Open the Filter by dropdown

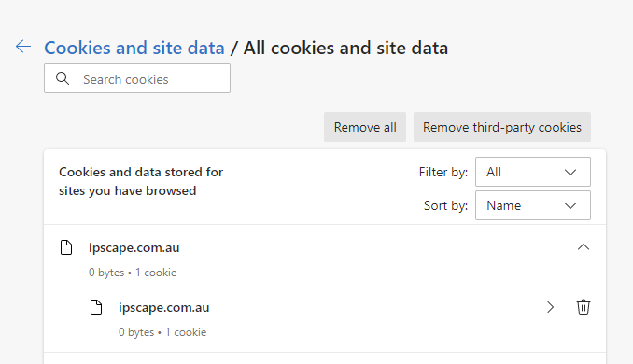[x=533, y=172]
